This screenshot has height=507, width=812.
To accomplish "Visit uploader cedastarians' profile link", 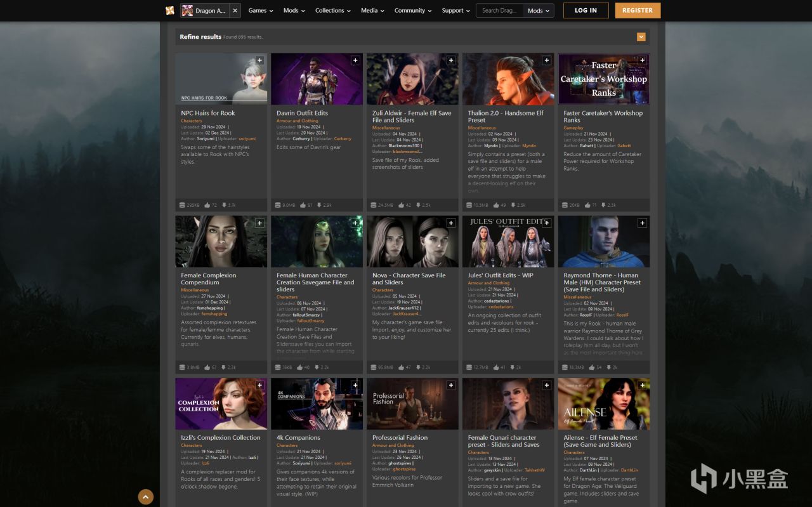I will (x=501, y=307).
